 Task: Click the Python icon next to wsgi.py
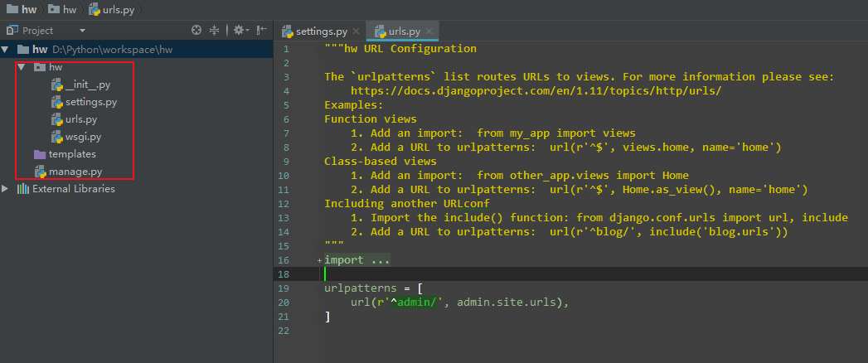coord(57,137)
